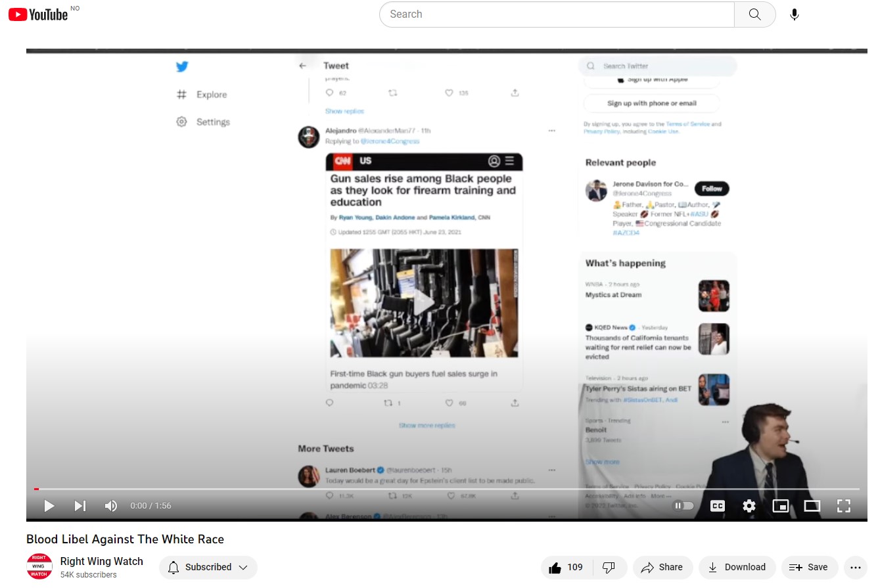
Task: Click the CNN hamburger menu icon
Action: pos(509,161)
